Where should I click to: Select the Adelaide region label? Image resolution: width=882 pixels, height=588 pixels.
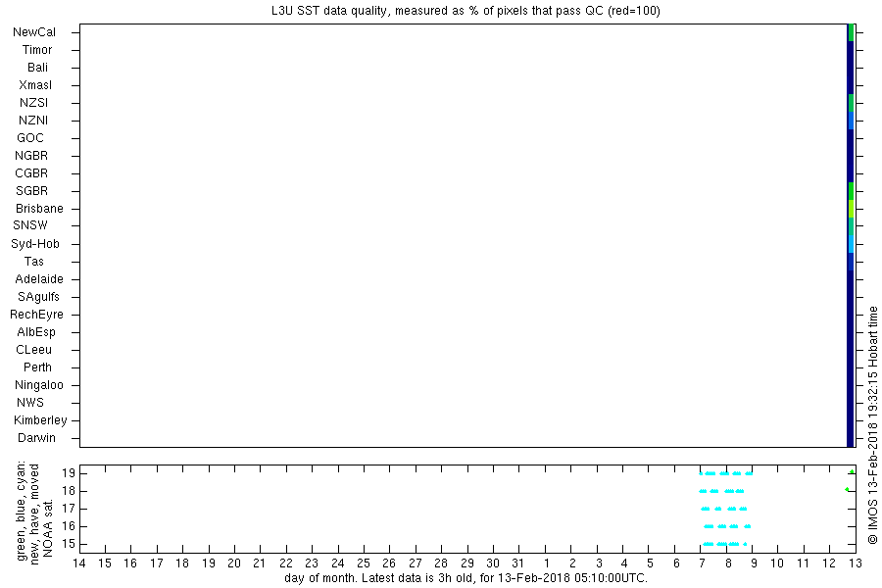(x=39, y=279)
